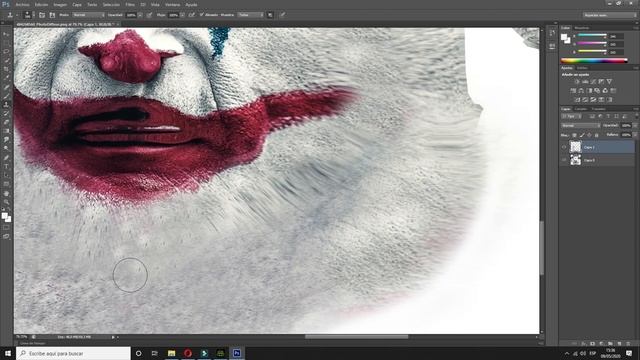Select the Gradient tool
640x360 pixels.
[6, 131]
